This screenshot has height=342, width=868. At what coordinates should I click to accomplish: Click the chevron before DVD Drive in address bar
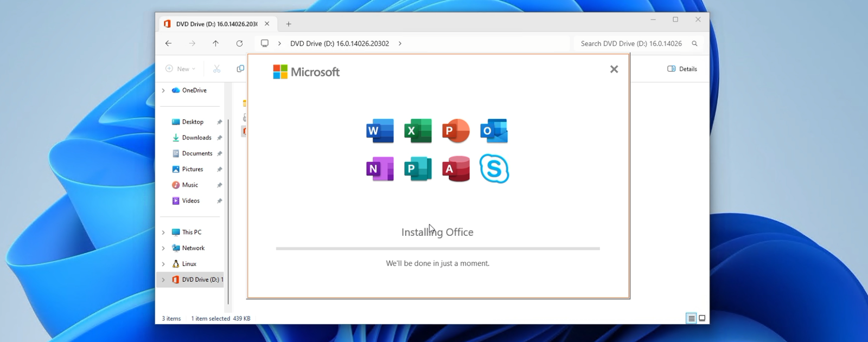click(x=279, y=43)
